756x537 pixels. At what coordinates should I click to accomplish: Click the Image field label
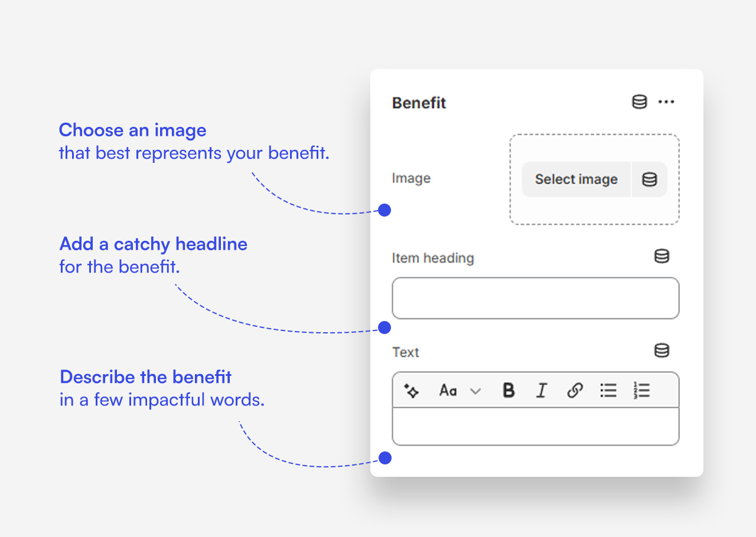pos(411,178)
